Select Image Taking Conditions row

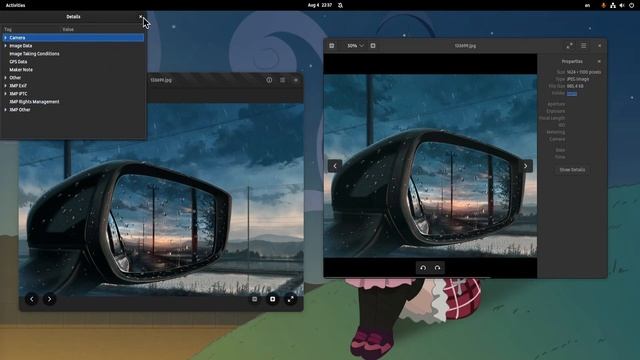(x=73, y=54)
